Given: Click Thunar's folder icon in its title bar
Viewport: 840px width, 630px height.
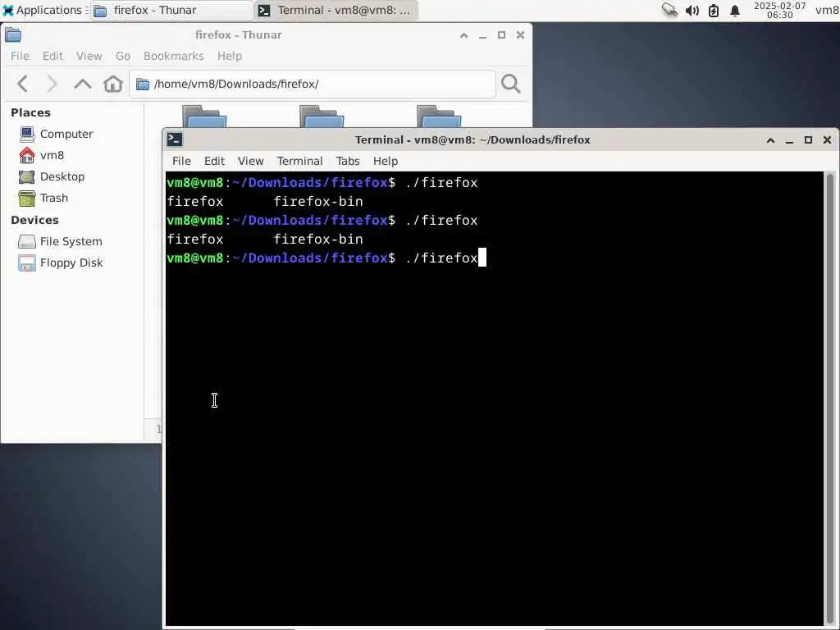Looking at the screenshot, I should (x=13, y=34).
